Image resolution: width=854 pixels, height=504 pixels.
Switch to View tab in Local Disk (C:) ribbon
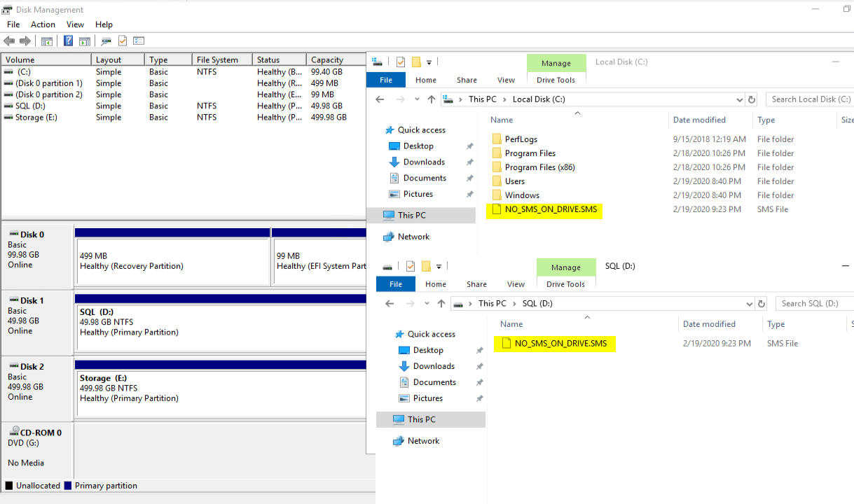[506, 80]
